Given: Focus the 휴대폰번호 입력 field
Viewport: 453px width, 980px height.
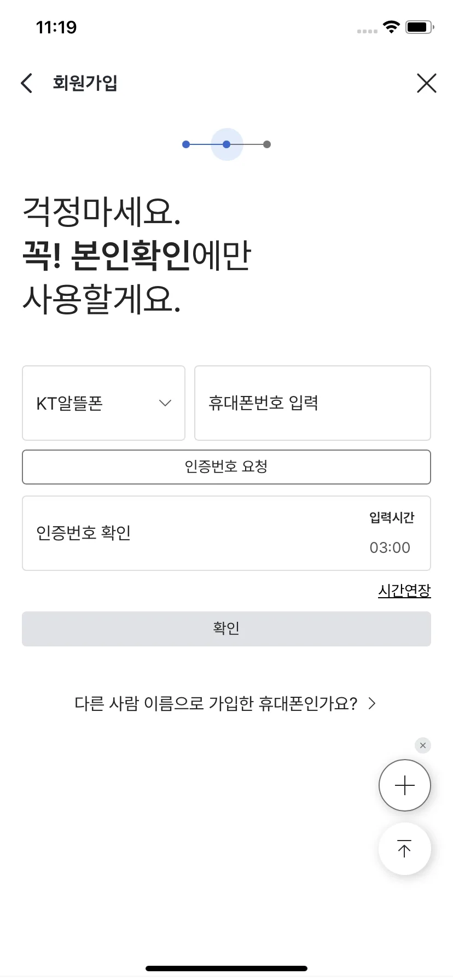Looking at the screenshot, I should (312, 403).
